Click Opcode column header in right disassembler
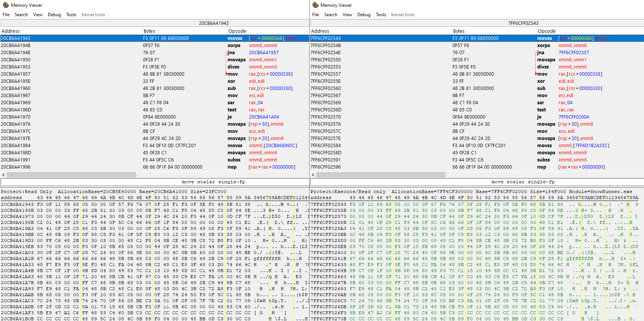The image size is (644, 321). pyautogui.click(x=590, y=31)
